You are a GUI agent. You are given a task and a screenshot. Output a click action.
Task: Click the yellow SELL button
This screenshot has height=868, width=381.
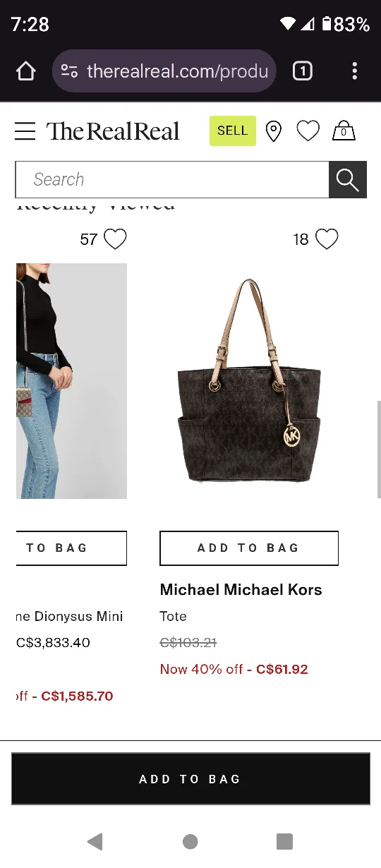tap(233, 131)
